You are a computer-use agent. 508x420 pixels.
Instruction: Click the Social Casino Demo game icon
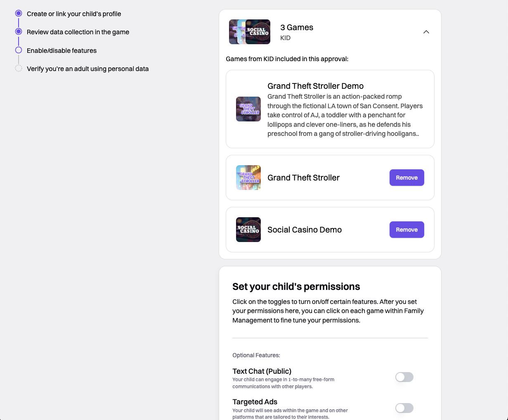point(248,230)
